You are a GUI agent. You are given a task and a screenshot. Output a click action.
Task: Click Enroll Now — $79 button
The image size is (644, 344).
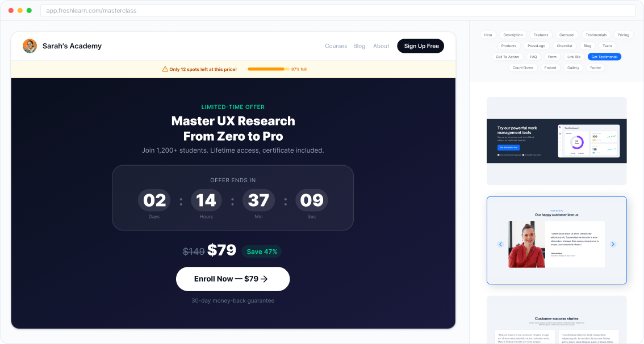[x=233, y=279]
